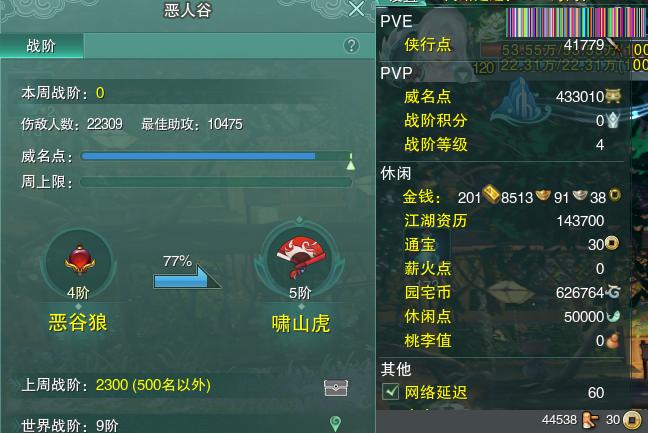
Task: Click the triangle marker on 威名点 bar
Action: click(351, 165)
